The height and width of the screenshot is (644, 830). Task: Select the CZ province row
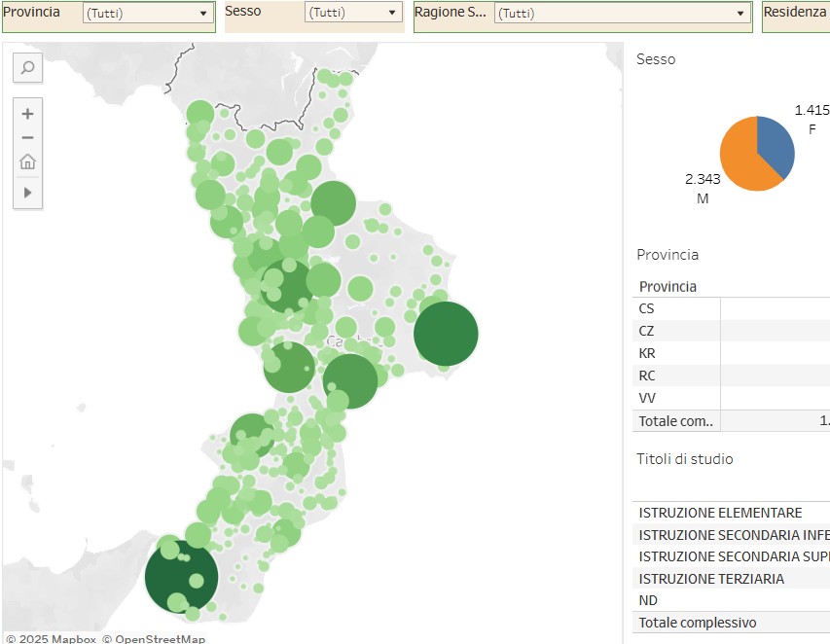[x=731, y=331]
